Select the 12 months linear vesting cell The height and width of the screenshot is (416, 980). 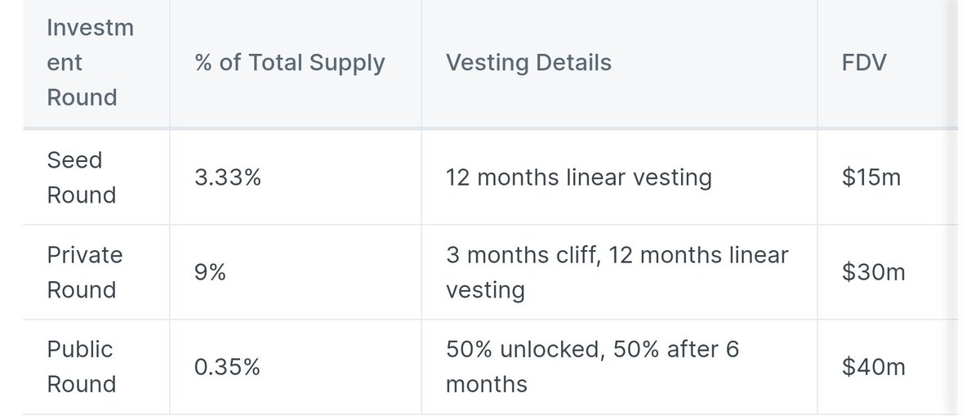[579, 177]
